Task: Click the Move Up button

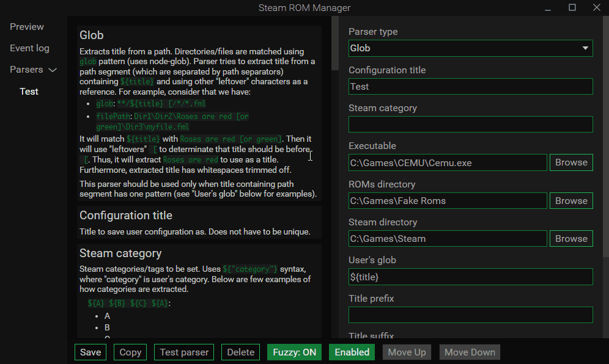Action: [x=407, y=352]
